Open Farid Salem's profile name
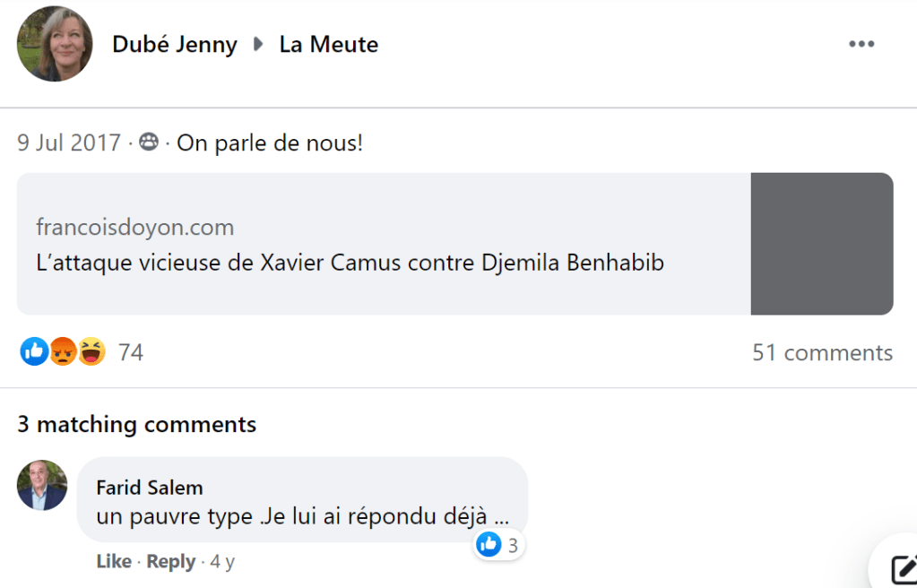This screenshot has width=917, height=588. tap(150, 488)
